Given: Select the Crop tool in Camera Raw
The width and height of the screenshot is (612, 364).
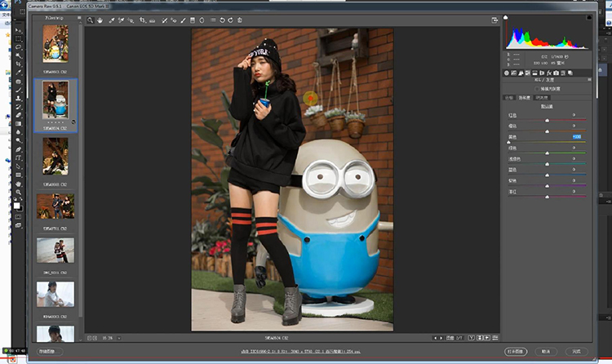Looking at the screenshot, I should [143, 20].
